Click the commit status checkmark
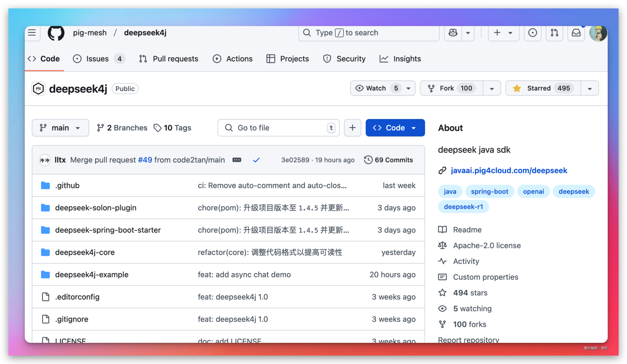627x364 pixels. (256, 160)
